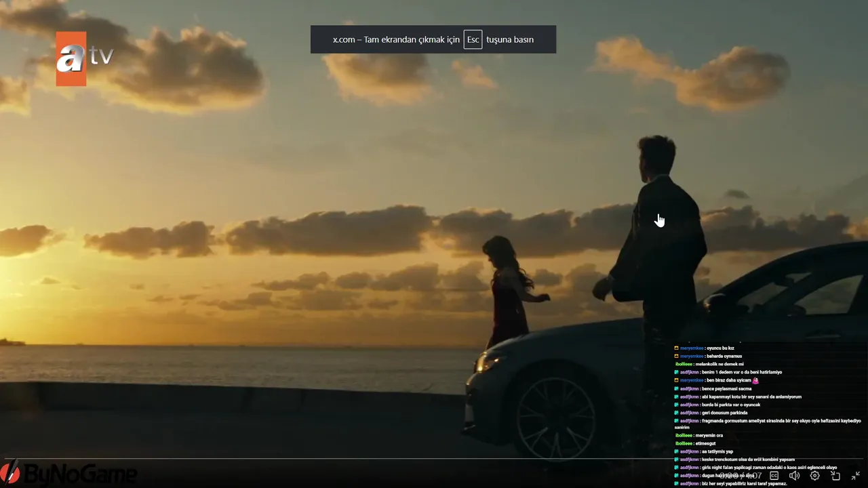Image resolution: width=868 pixels, height=488 pixels.
Task: Click chat message 'meryemin ora'
Action: [709, 436]
